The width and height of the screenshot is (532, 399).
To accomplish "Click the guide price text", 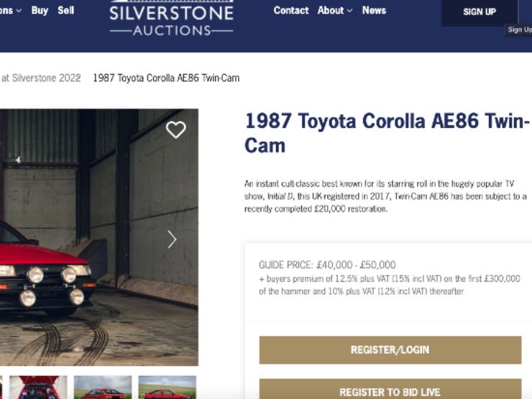I will pos(327,265).
